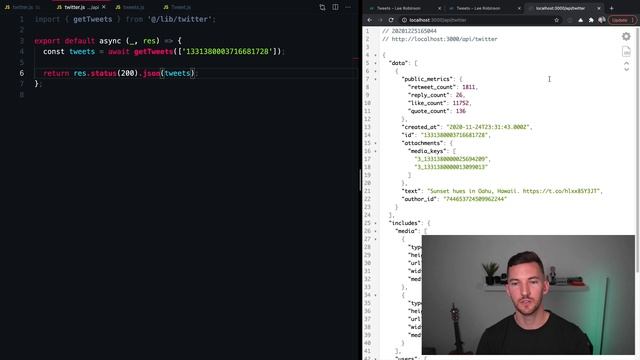Click the comment line 20201225165044
640x360 pixels.
(409, 31)
